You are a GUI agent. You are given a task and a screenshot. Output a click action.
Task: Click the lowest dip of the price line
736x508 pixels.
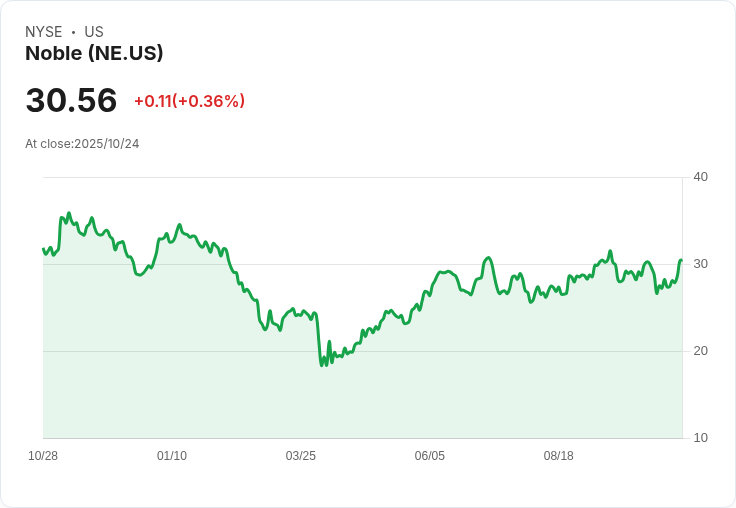(x=321, y=365)
